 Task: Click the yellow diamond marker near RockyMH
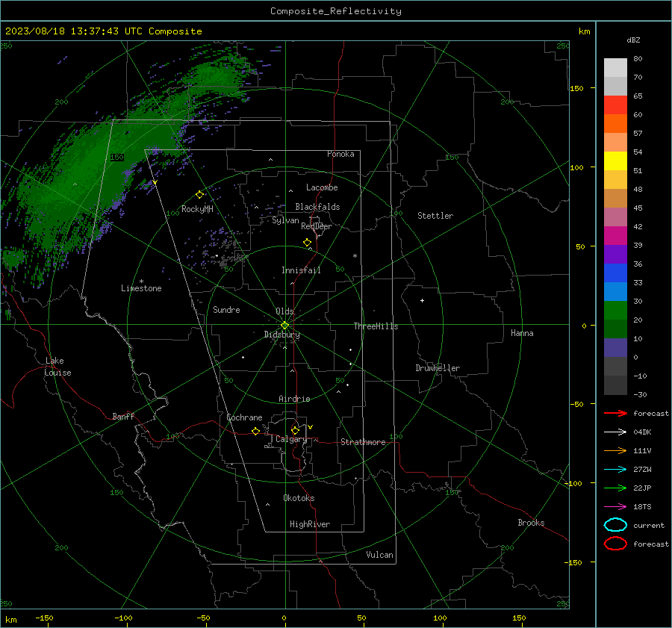point(199,195)
